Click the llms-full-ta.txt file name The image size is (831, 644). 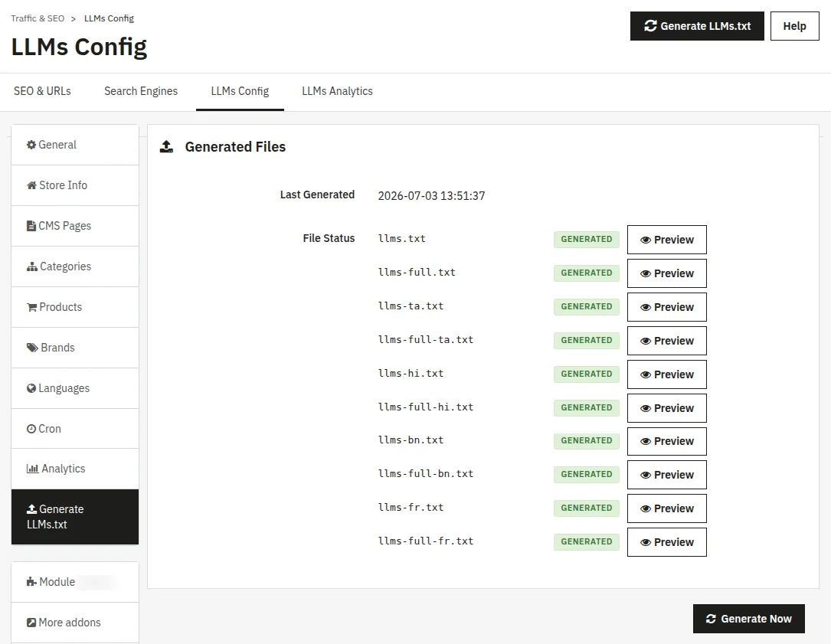point(426,340)
